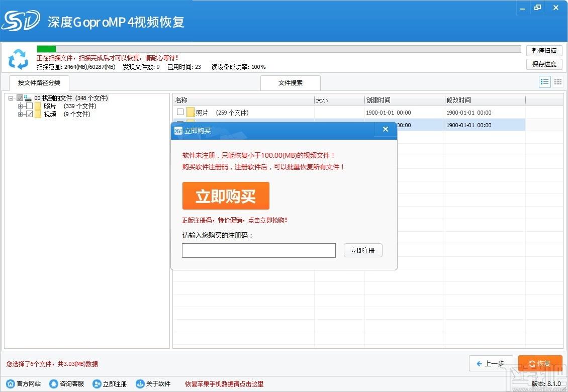The image size is (568, 392).
Task: Click folder icon in 照片 (259 个文件) row
Action: point(191,112)
